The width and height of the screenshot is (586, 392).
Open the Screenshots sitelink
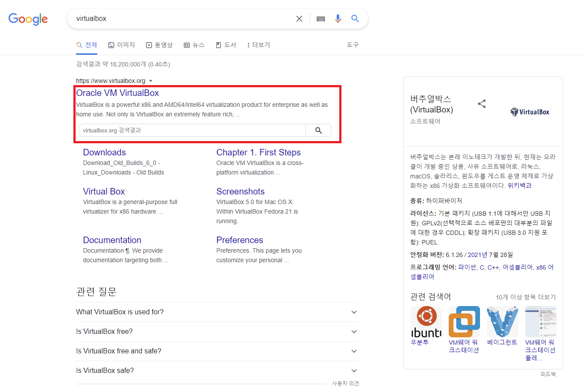(x=240, y=191)
